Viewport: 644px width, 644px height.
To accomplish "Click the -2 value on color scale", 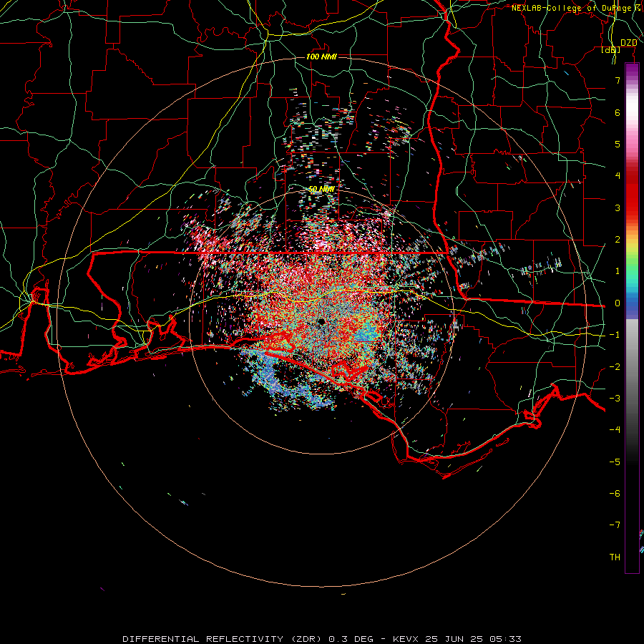I will point(615,367).
